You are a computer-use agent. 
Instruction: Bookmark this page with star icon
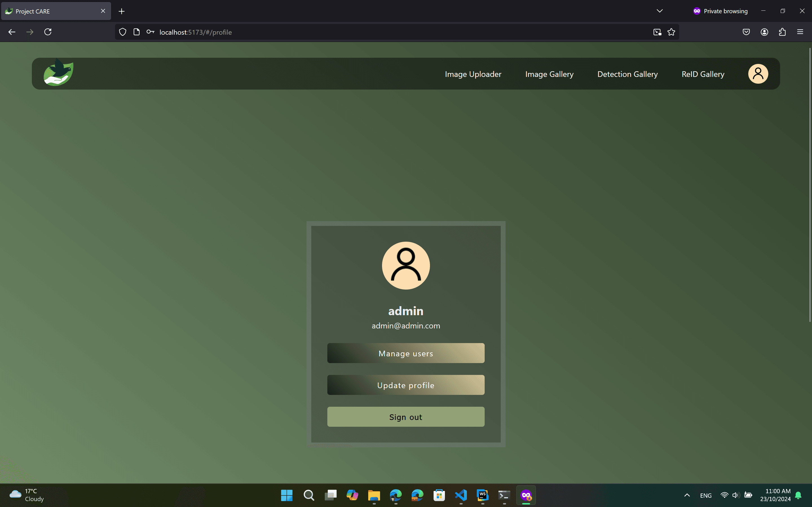(671, 32)
